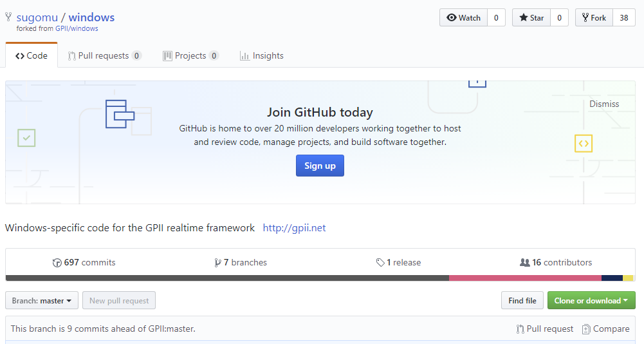Screen dimensions: 644x344
Task: Click the pink language bar segment
Action: [x=526, y=278]
